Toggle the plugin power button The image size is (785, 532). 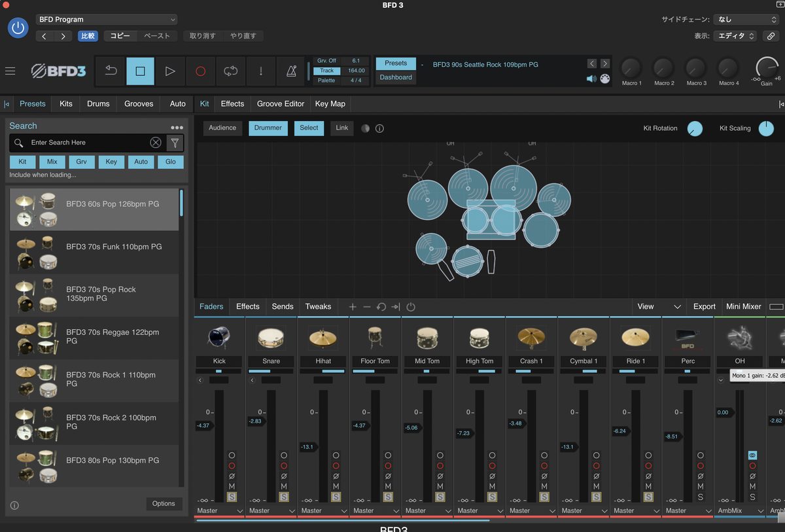click(18, 27)
